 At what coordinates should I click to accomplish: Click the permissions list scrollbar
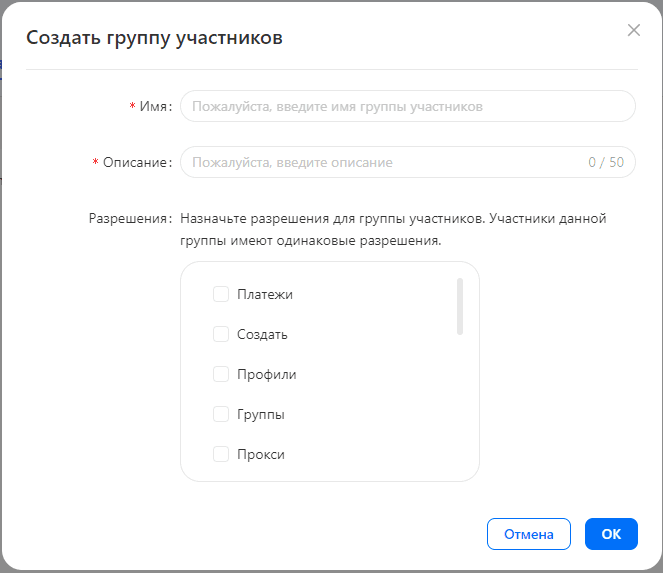(460, 307)
